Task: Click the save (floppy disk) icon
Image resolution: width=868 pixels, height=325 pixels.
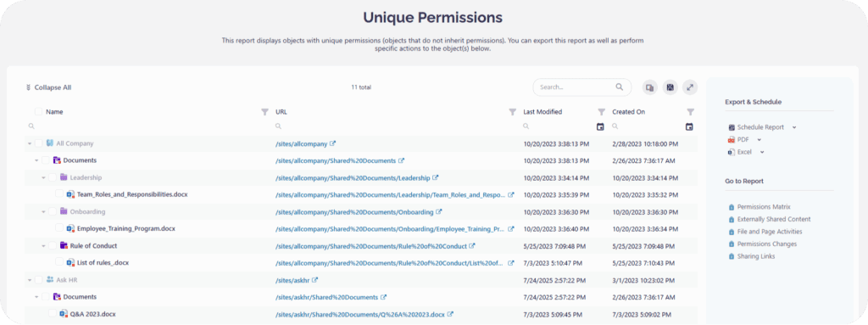Action: pos(670,87)
